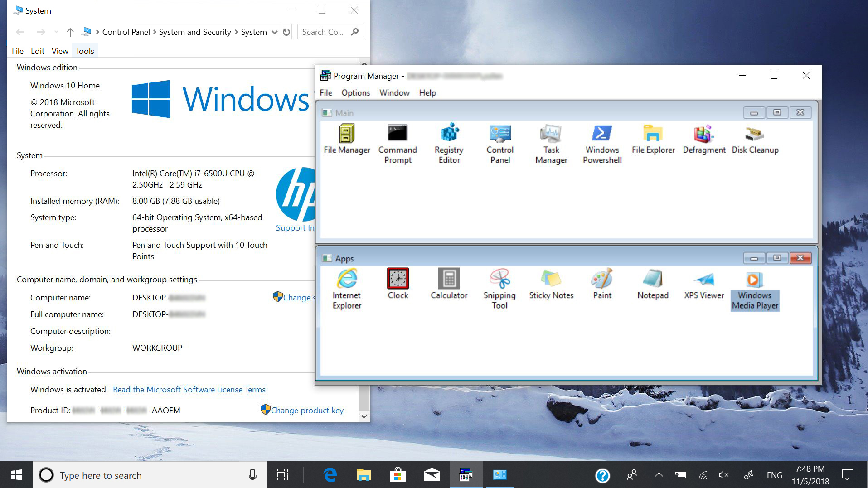This screenshot has height=488, width=868.
Task: Click the muted volume tray icon
Action: pyautogui.click(x=724, y=475)
